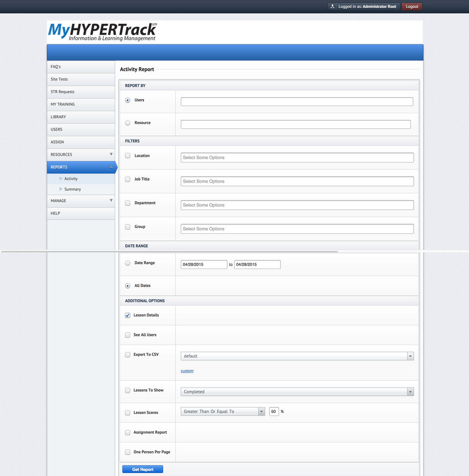Open the FAQ's sidebar item
Screen dimensions: 469x476
[81, 67]
